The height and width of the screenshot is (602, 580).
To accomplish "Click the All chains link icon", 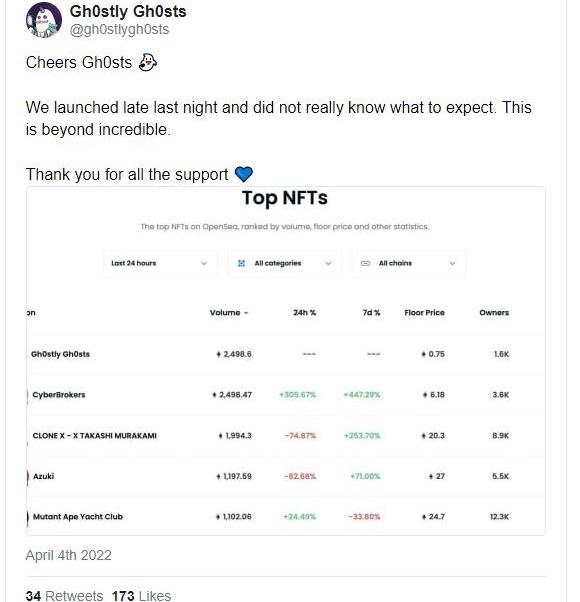I will click(365, 263).
